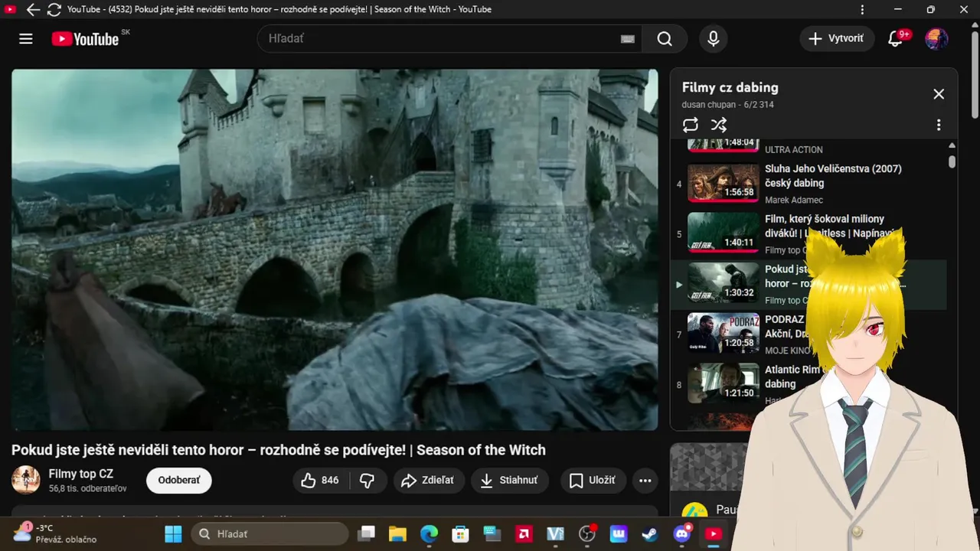Play Sluha Jeho Veličenstva (2007) from playlist
The height and width of the screenshot is (551, 980).
(x=833, y=176)
